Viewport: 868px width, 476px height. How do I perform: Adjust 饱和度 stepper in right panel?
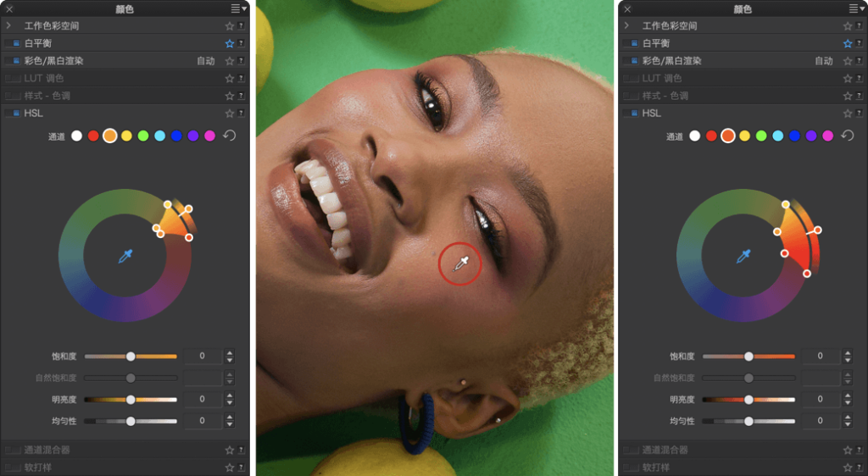pyautogui.click(x=847, y=356)
